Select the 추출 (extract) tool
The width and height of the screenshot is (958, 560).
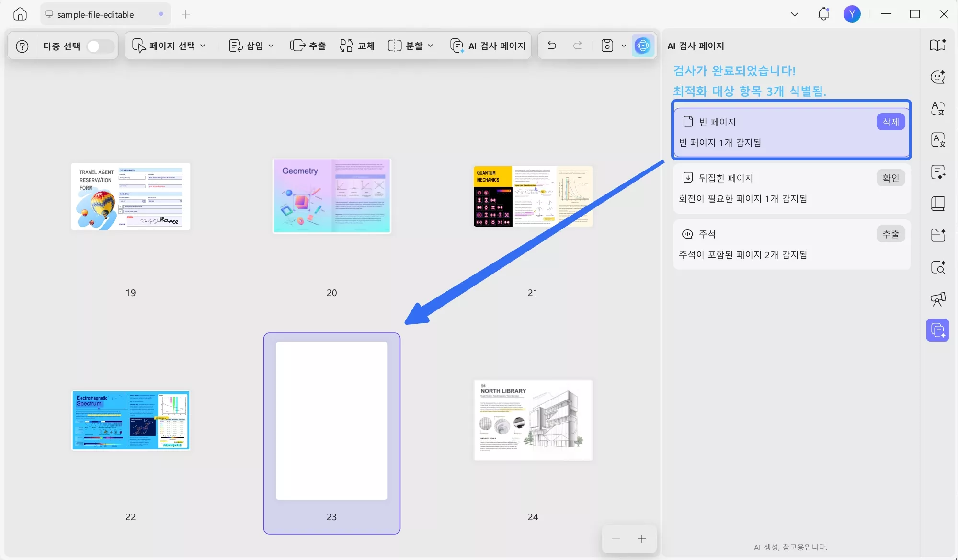308,46
